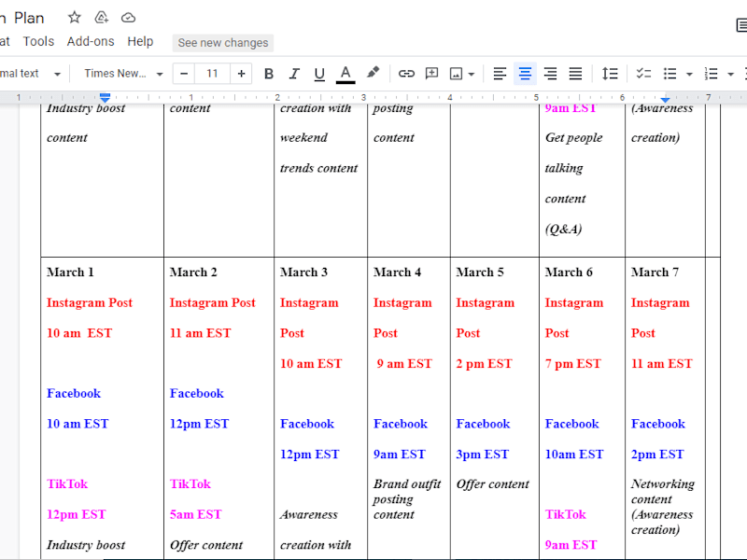The width and height of the screenshot is (747, 560).
Task: Click the insert link icon
Action: click(406, 74)
